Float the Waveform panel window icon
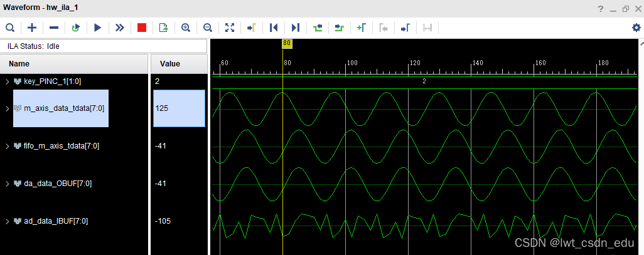The height and width of the screenshot is (255, 644). click(x=626, y=9)
